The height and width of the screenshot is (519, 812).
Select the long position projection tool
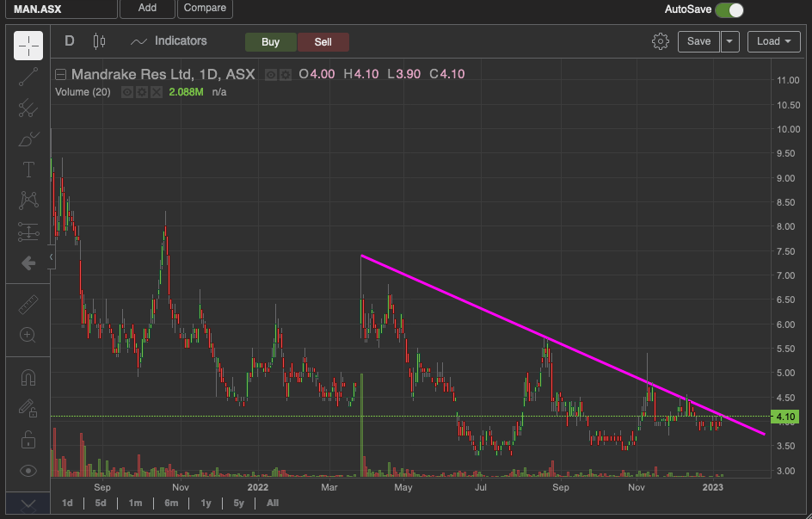tap(28, 232)
